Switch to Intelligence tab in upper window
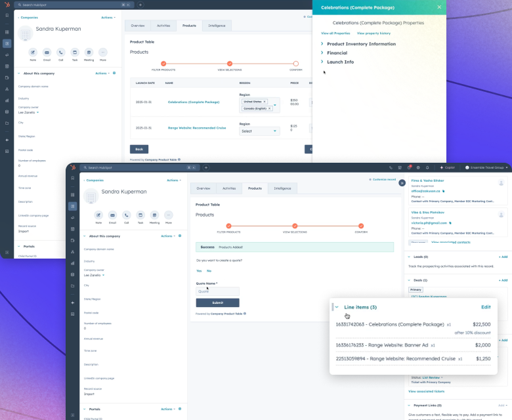Viewport: 512px width, 420px height. point(217,26)
